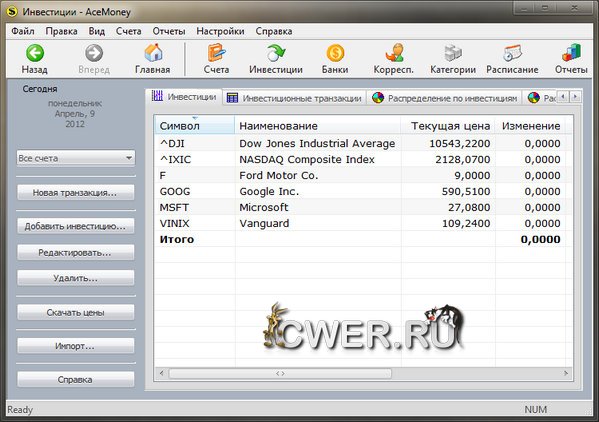Screen dimensions: 599x422
Task: Sort by the Текущая цена column header
Action: [448, 126]
